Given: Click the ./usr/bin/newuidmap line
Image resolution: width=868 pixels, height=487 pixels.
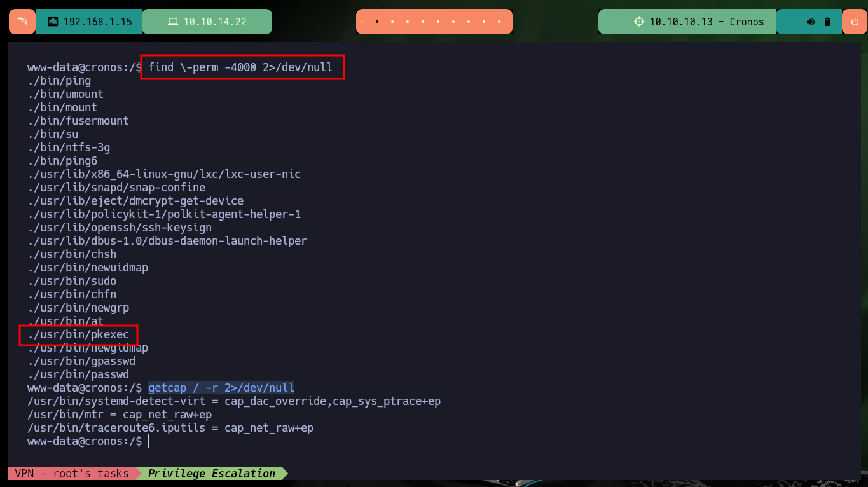Looking at the screenshot, I should 88,268.
